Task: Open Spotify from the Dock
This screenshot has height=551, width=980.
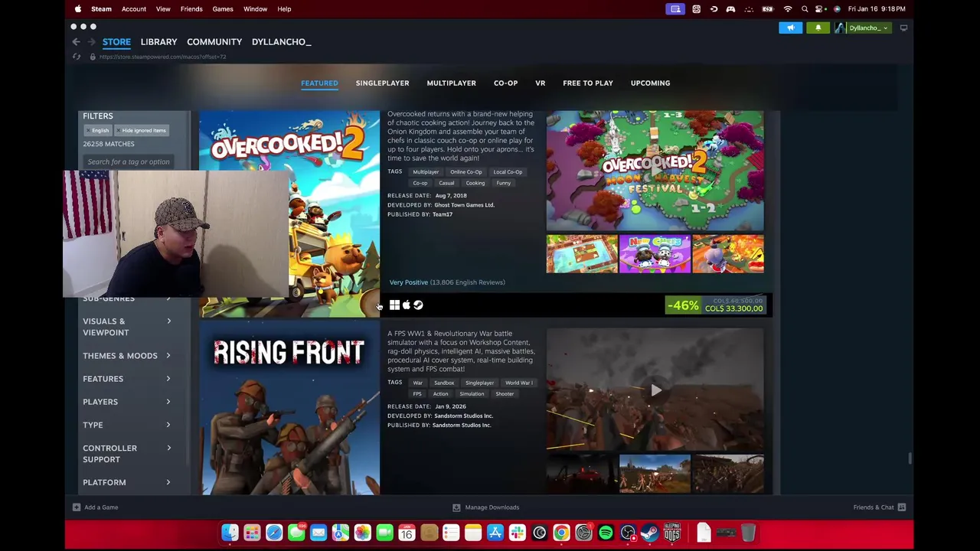Action: point(606,533)
